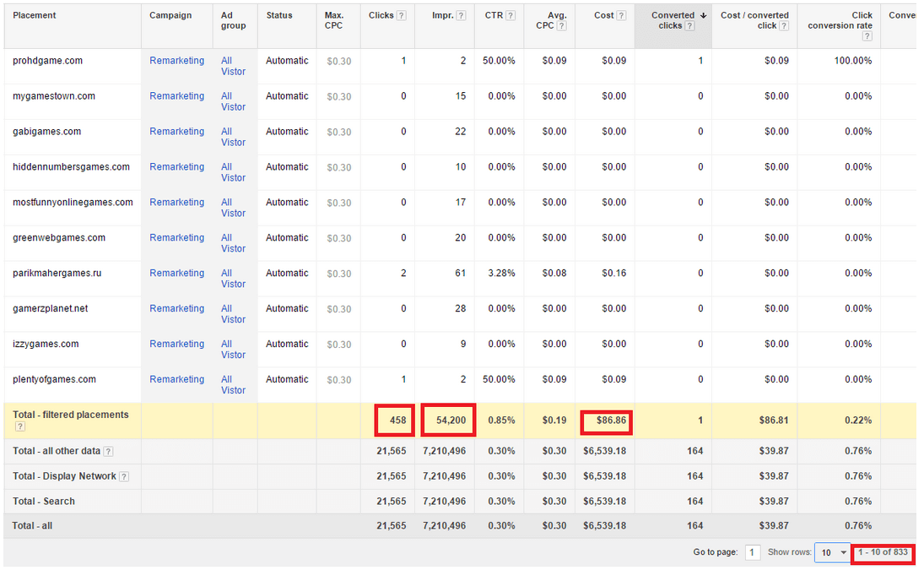Click the help icon next to Clicks header
Image resolution: width=924 pixels, height=570 pixels.
401,15
